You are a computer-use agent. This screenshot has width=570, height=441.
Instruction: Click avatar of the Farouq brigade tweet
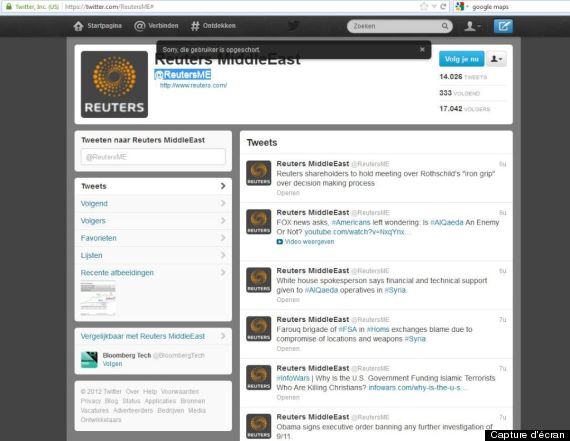pos(258,329)
